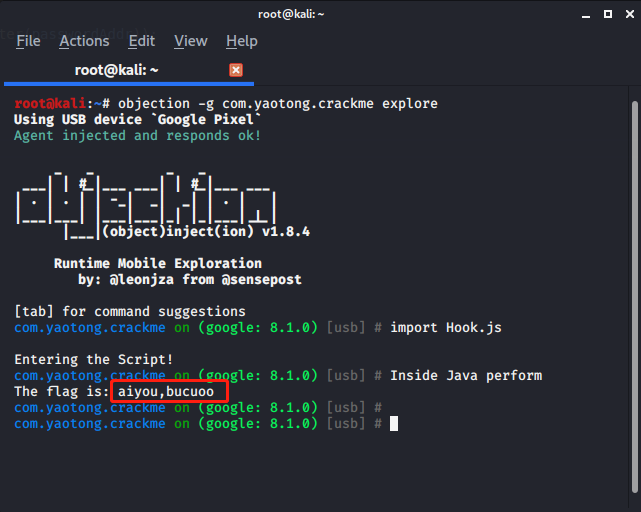Click the '(object)inject(ion) v1.8.4' version text

[x=206, y=231]
